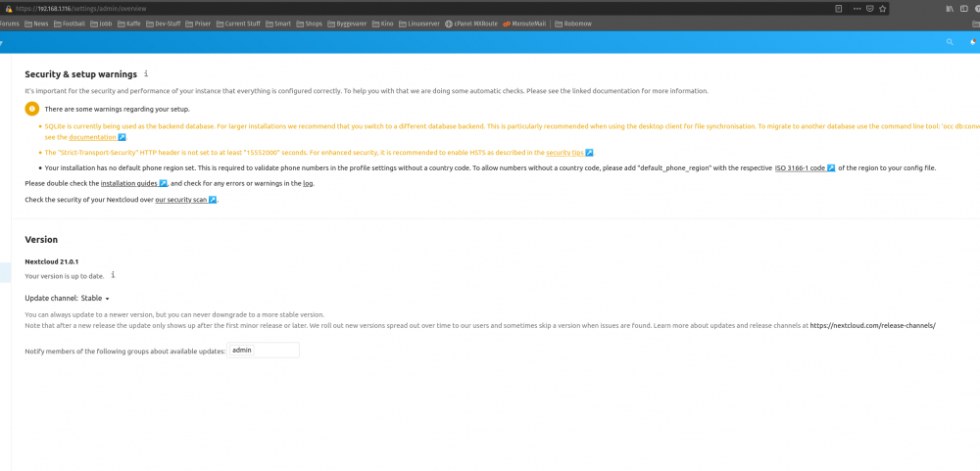
Task: Click the 'Security & setup warnings' heading
Action: 80,74
